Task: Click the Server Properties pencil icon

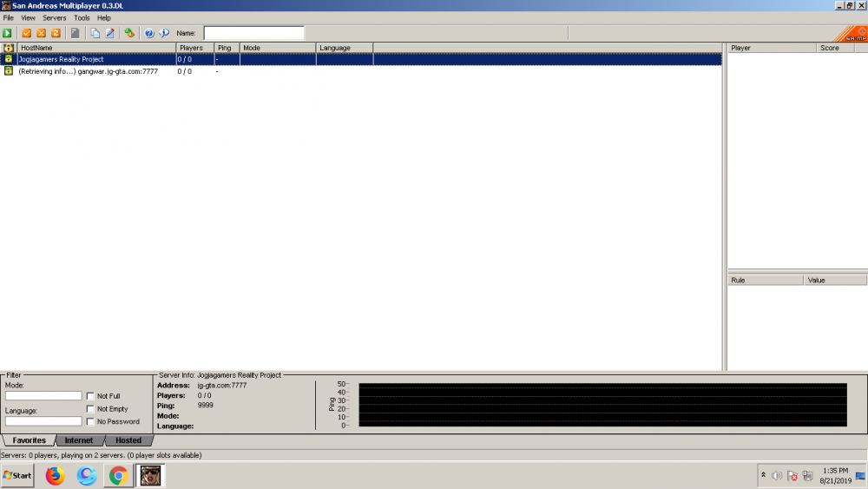Action: 110,33
